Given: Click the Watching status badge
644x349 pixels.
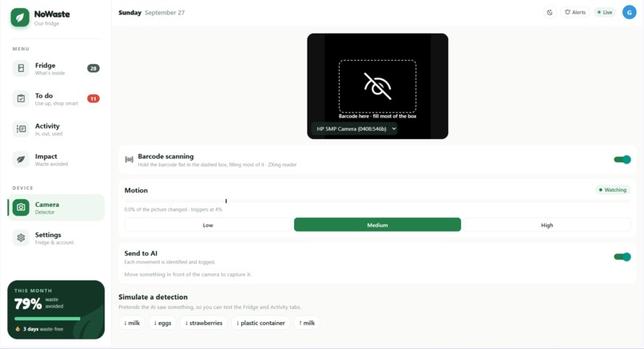Looking at the screenshot, I should coord(612,190).
